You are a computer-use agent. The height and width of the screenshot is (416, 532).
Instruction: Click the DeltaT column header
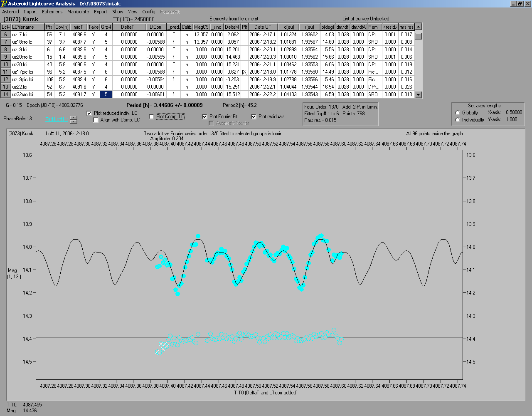(128, 27)
